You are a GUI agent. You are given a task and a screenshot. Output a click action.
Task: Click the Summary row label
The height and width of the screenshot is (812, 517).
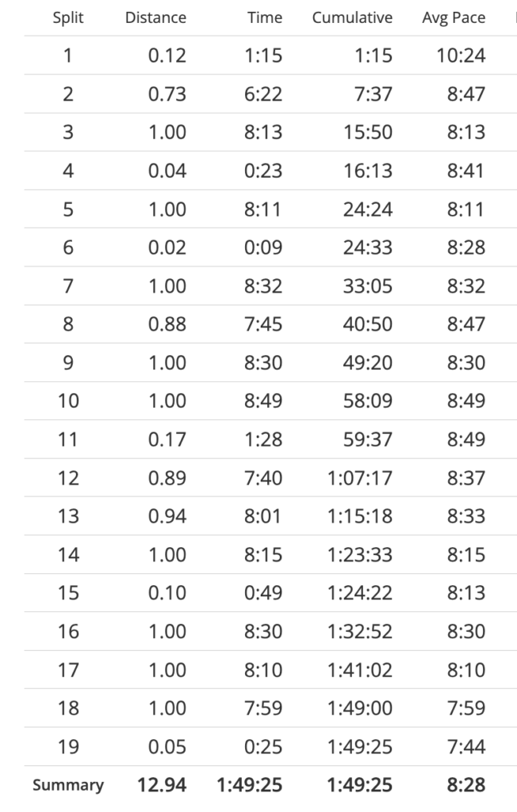tap(67, 785)
